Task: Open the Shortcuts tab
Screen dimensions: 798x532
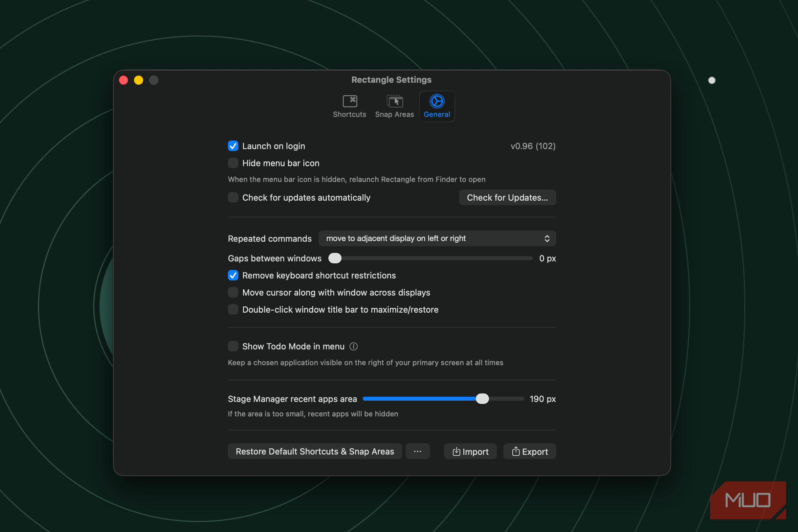Action: click(x=349, y=106)
